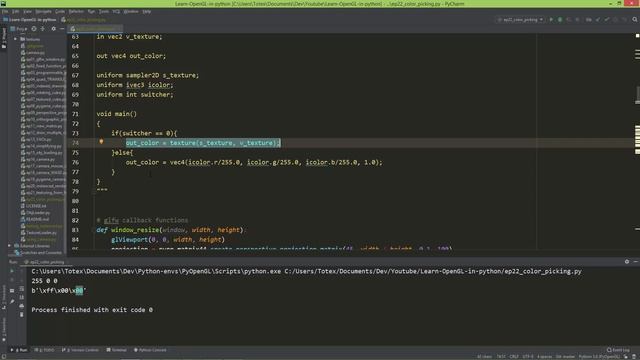This screenshot has height=360, width=640.
Task: Click Python interpreter selector in status bar
Action: (x=599, y=357)
